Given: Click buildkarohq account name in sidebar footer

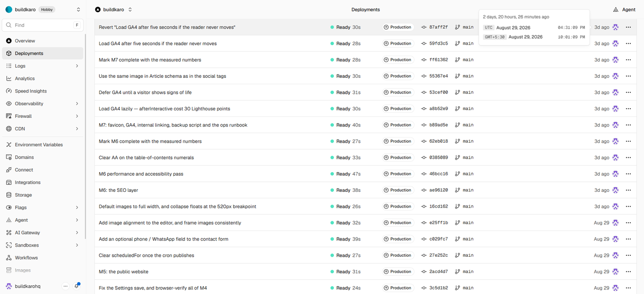Looking at the screenshot, I should click(28, 286).
